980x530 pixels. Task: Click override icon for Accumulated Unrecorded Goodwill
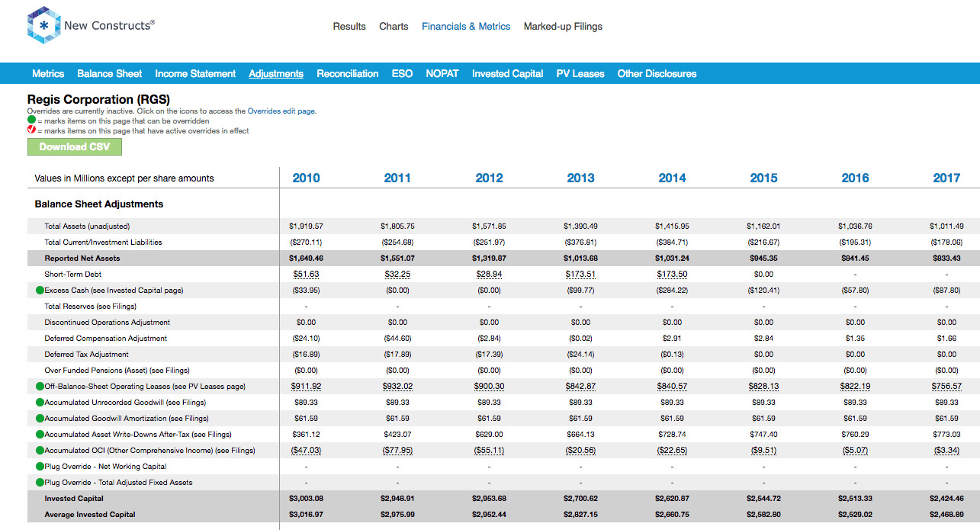pos(40,403)
